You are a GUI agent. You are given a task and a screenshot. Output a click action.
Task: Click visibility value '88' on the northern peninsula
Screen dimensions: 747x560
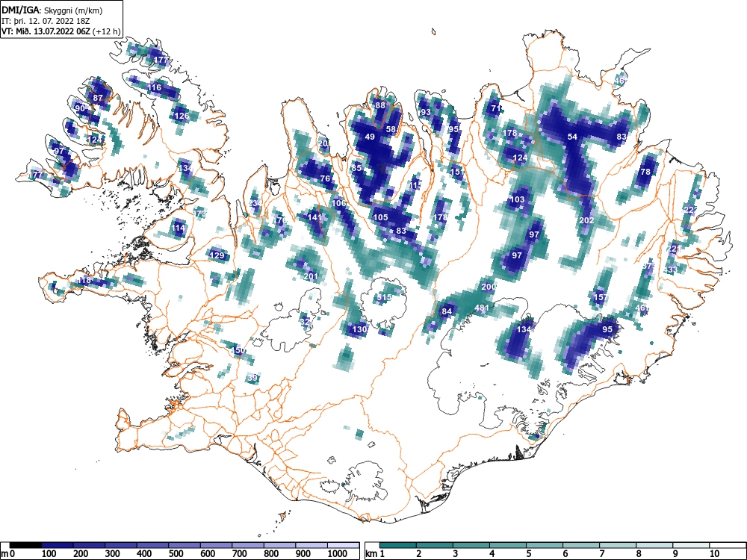click(380, 105)
